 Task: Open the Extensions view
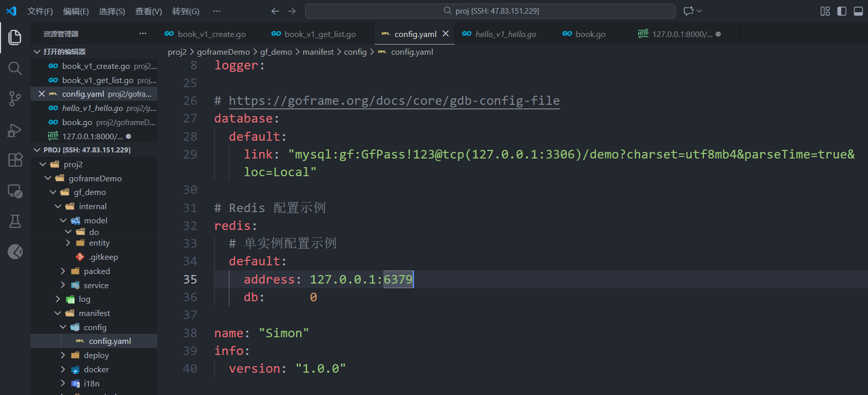coord(15,160)
